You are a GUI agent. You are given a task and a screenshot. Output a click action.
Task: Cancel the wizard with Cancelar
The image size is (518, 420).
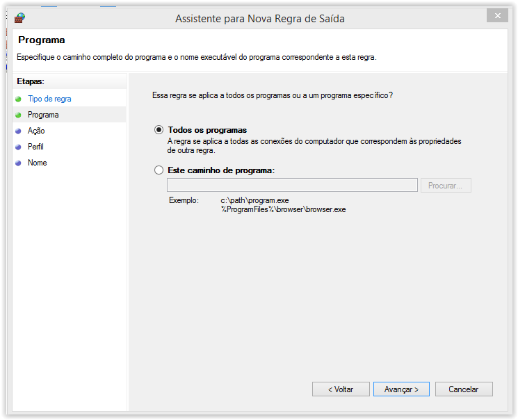(x=464, y=389)
